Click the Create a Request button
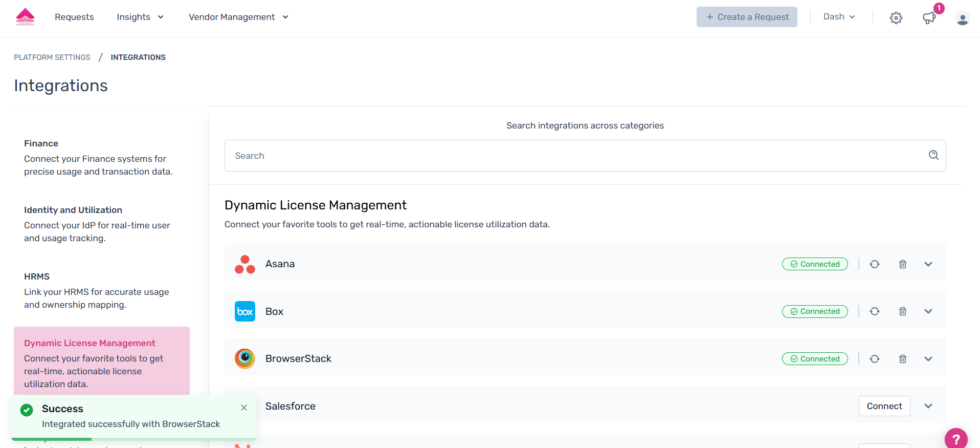This screenshot has width=980, height=448. [x=747, y=17]
